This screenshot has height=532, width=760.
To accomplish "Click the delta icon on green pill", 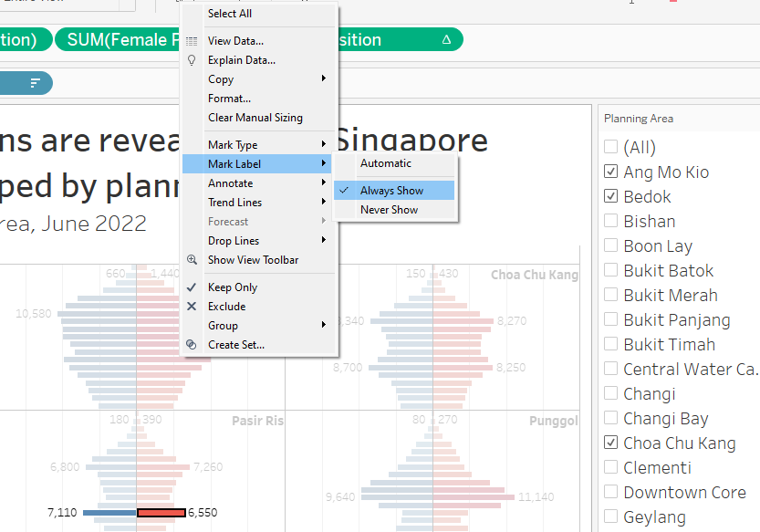I will click(x=446, y=40).
